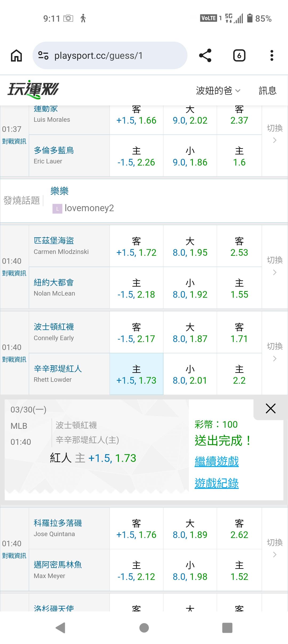
Task: Click the 繼續遊戲 link
Action: pos(217,461)
